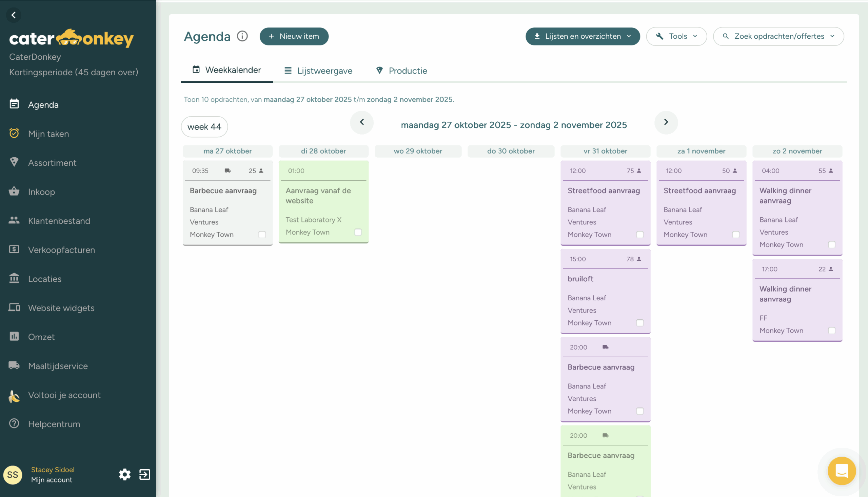Collapse sidebar with back arrow
Image resolution: width=868 pixels, height=497 pixels.
14,15
